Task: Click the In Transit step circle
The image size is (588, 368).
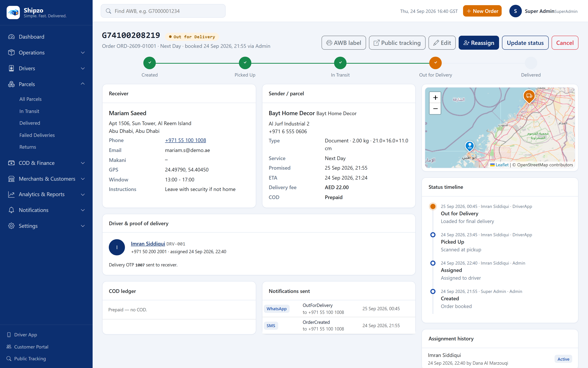Action: click(x=340, y=63)
